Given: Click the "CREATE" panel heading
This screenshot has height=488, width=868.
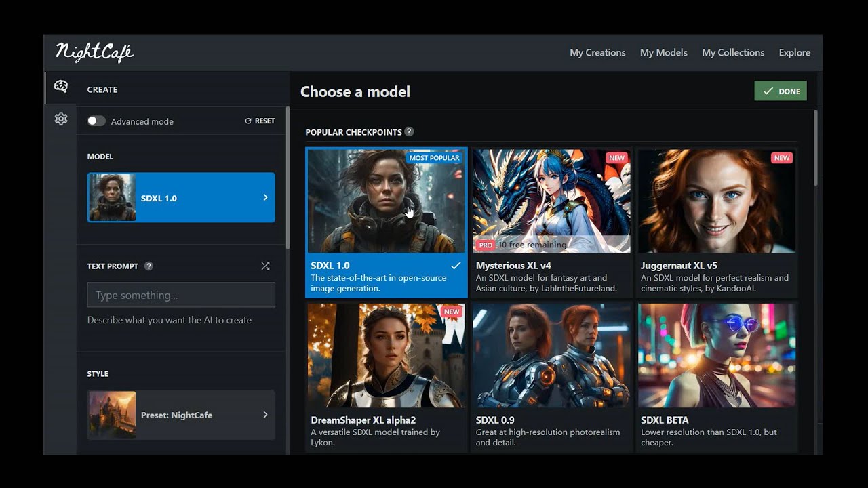Looking at the screenshot, I should (102, 89).
